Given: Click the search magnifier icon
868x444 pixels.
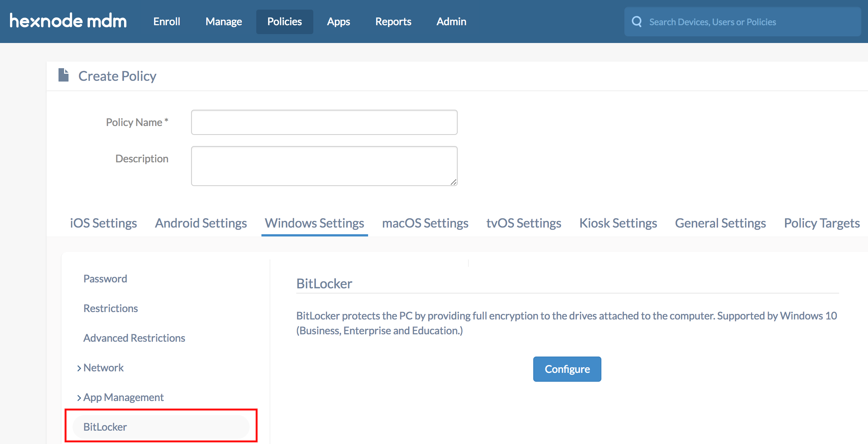Looking at the screenshot, I should click(637, 21).
